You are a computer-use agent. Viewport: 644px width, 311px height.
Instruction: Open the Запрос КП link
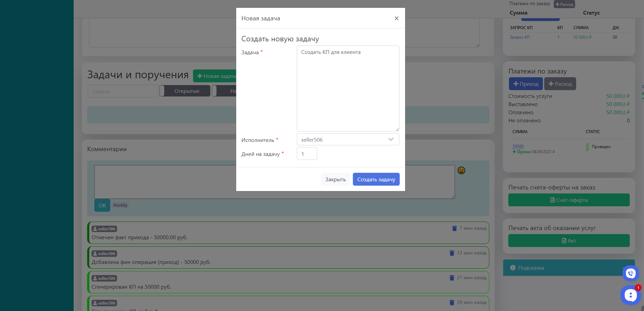point(519,37)
